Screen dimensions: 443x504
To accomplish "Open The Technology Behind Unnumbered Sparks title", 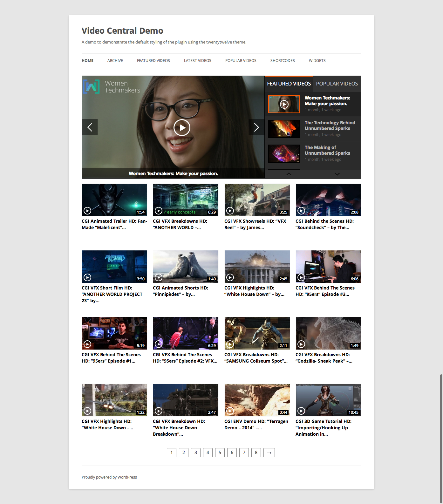I will tap(330, 126).
